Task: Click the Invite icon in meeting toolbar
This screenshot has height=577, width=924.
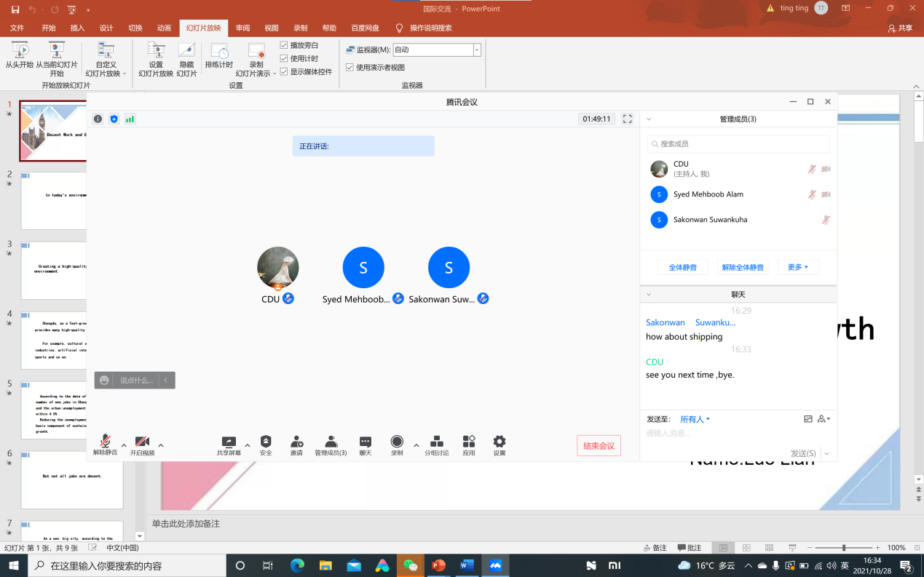Action: coord(296,441)
